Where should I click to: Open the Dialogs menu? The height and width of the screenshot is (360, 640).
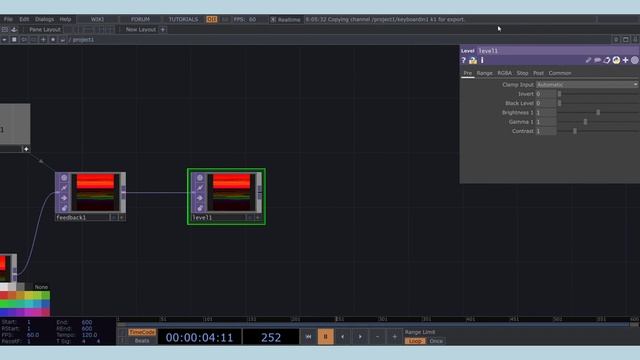(44, 19)
